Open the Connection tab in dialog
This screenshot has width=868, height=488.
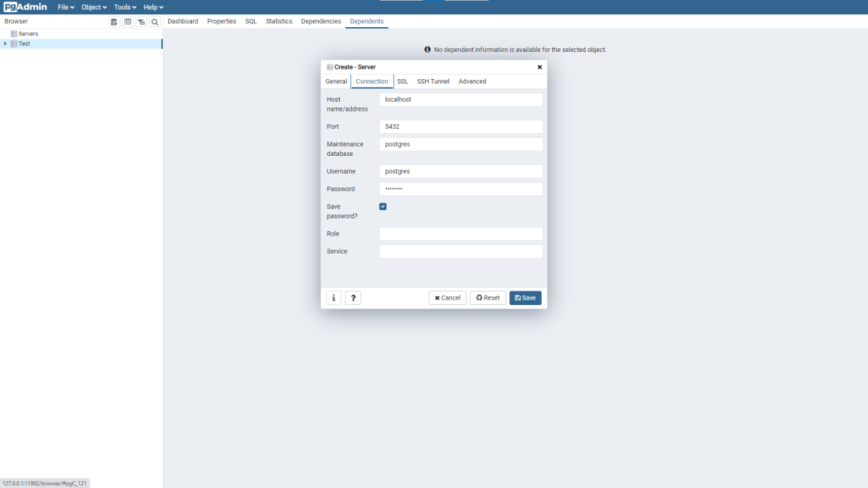click(372, 81)
